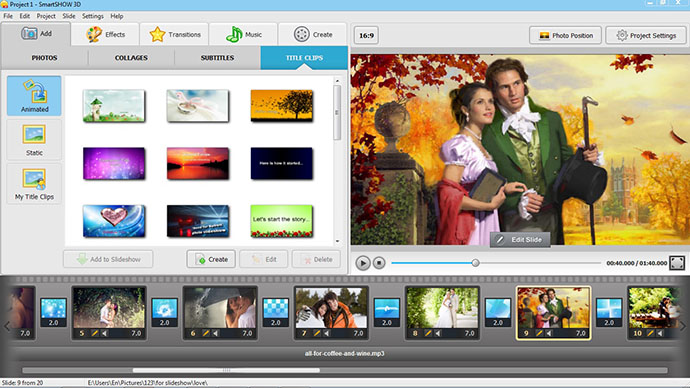The height and width of the screenshot is (388, 690).
Task: Click the preview playback position handle
Action: point(475,263)
